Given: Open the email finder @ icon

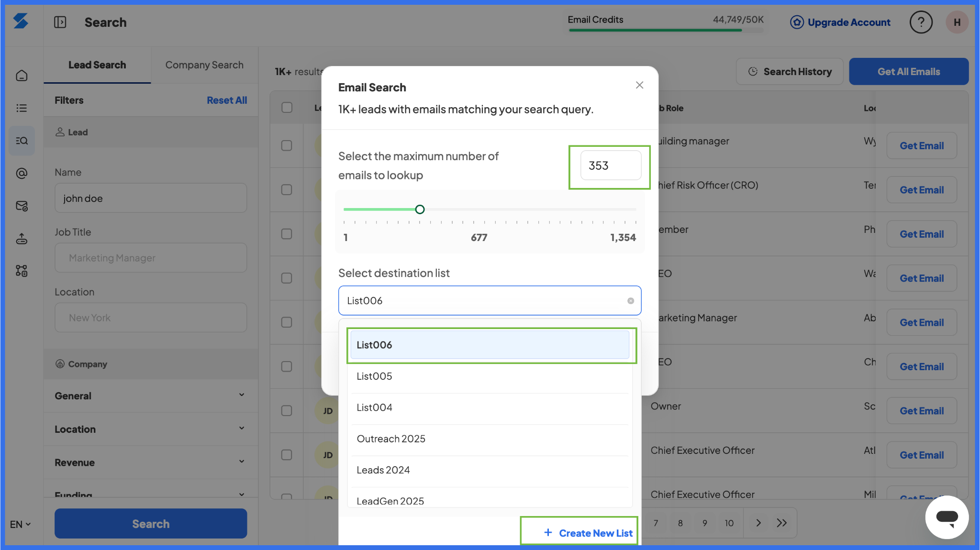Looking at the screenshot, I should pyautogui.click(x=22, y=173).
